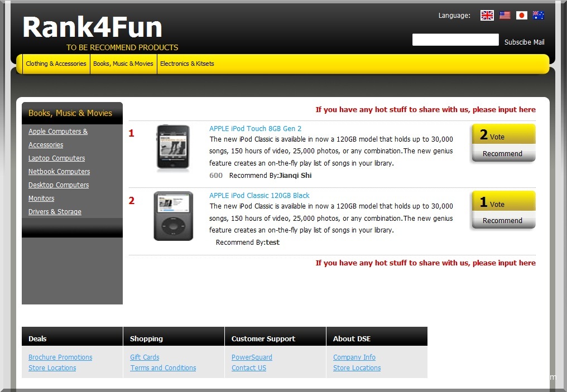Screen dimensions: 567x392
Task: Open the Clothing & Accessories menu
Action: (x=56, y=64)
